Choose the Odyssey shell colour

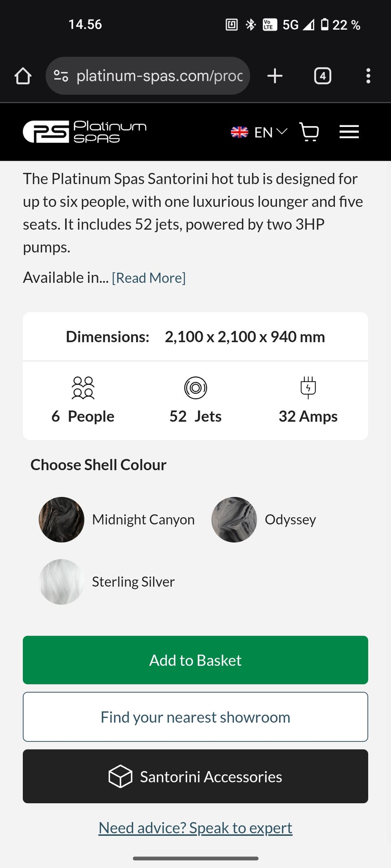coord(234,520)
